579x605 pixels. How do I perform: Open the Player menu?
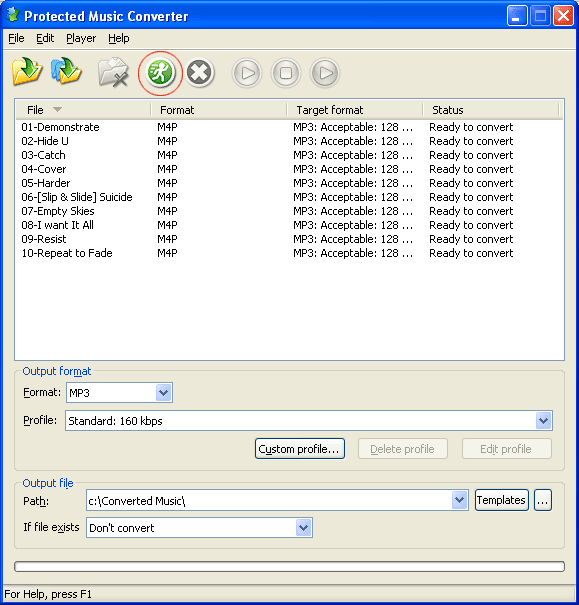click(x=81, y=38)
